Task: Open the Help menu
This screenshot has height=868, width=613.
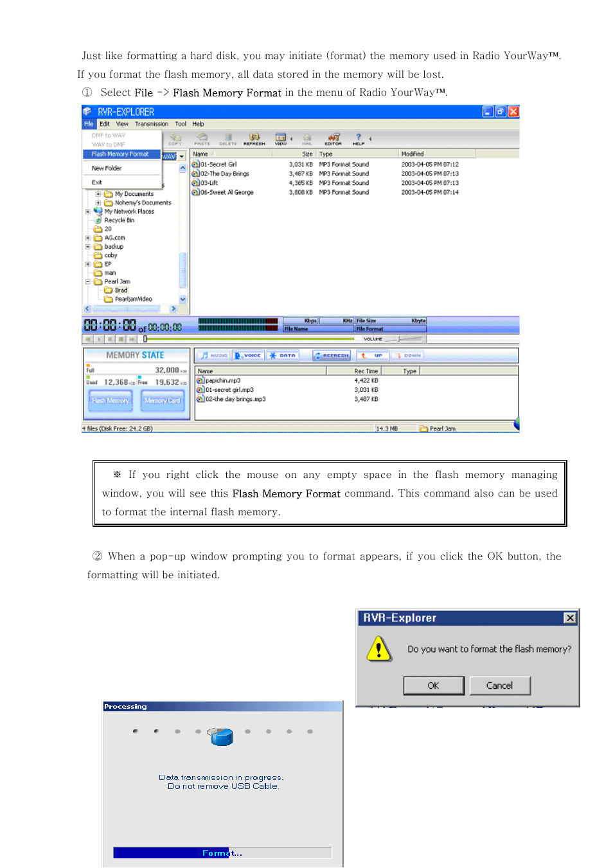Action: tap(198, 124)
